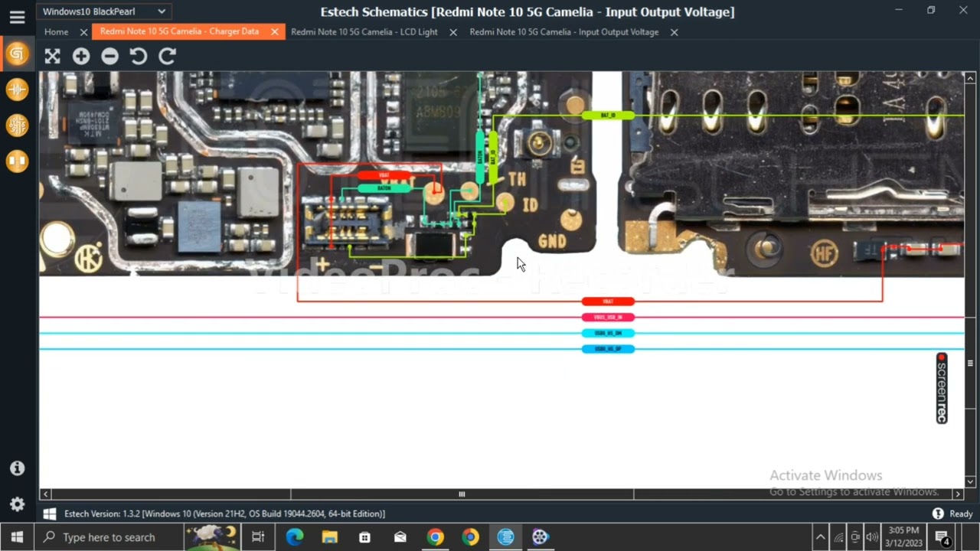This screenshot has width=980, height=551.
Task: Click the red VBAT label near connector
Action: (384, 176)
